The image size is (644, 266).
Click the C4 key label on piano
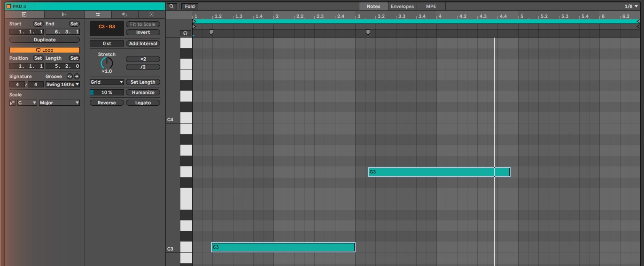point(170,120)
